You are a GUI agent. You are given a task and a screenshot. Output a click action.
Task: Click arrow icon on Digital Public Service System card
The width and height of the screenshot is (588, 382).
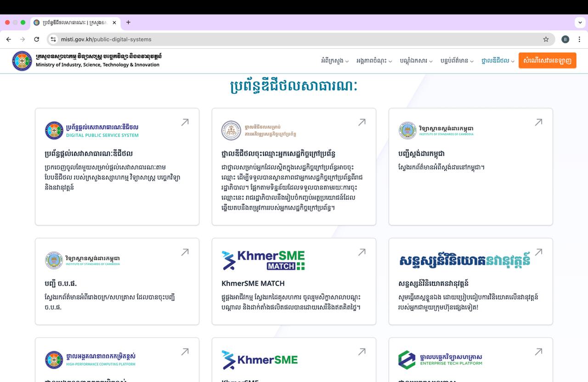[x=185, y=122]
